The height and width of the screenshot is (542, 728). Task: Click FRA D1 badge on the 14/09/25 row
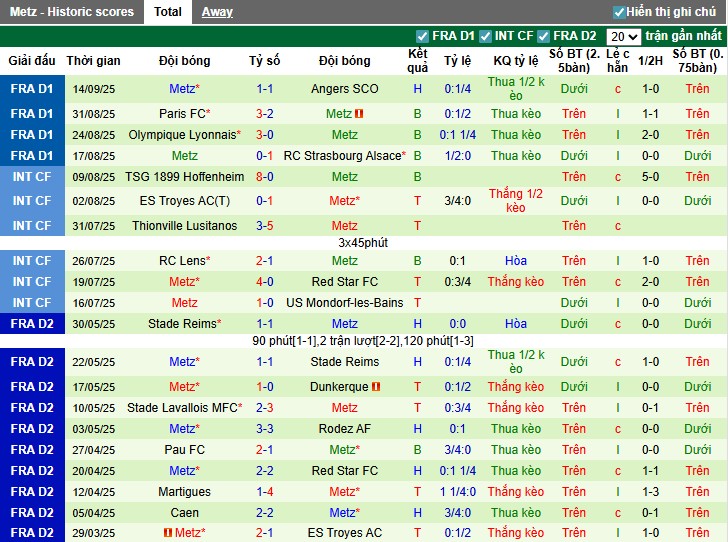pyautogui.click(x=31, y=89)
